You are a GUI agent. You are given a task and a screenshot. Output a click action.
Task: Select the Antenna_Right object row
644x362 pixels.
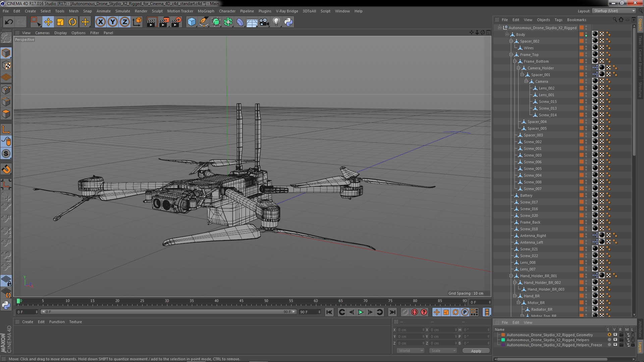pos(533,236)
